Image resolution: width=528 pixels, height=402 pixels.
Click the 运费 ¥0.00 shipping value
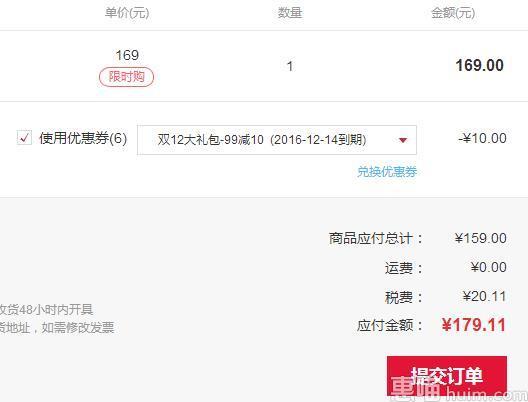pyautogui.click(x=489, y=267)
